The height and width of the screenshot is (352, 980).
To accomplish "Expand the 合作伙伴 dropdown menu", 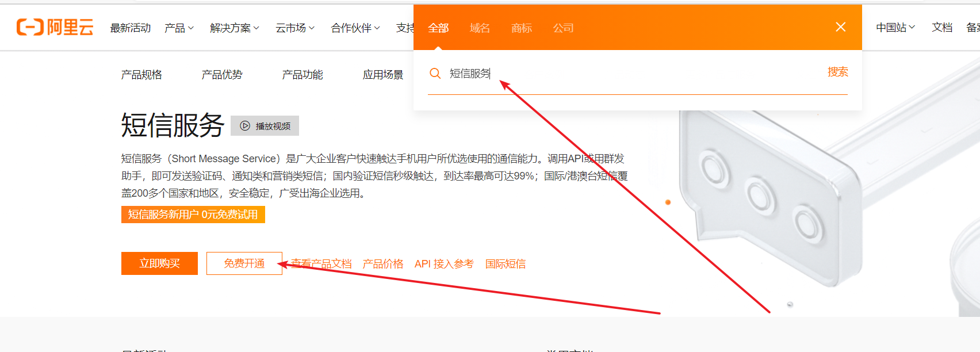I will (355, 28).
